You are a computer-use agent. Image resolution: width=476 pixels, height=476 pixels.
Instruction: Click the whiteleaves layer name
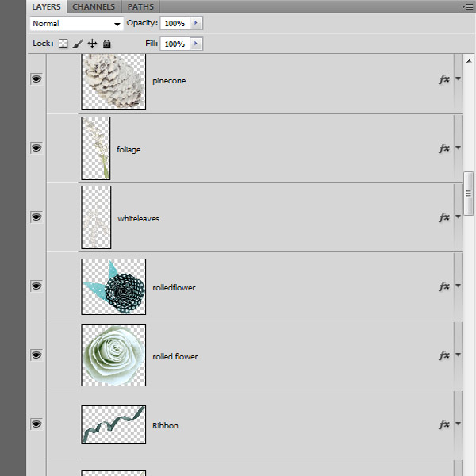point(138,219)
